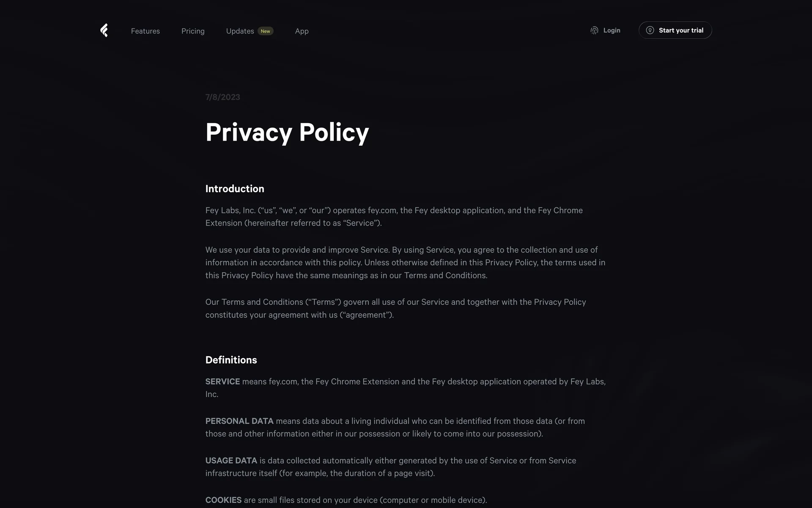
Task: Click the bold COOKIES term
Action: tap(223, 500)
